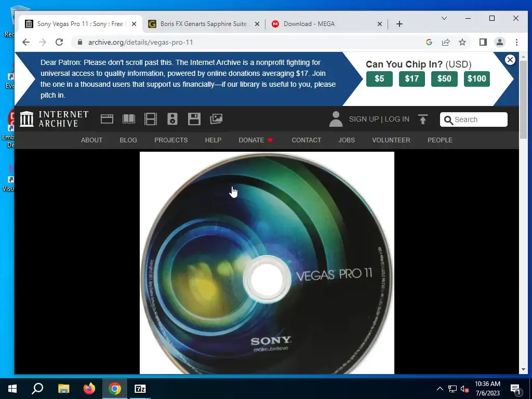Open the PEOPLE menu item
532x399 pixels.
coord(440,140)
